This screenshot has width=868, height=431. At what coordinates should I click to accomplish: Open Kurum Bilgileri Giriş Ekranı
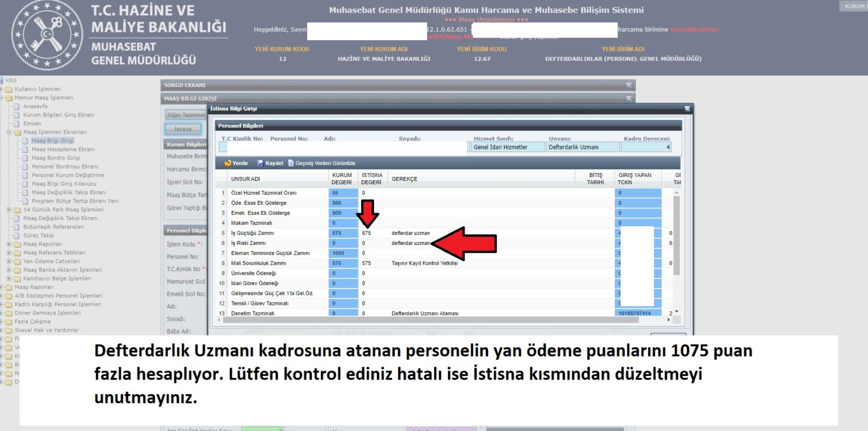point(59,115)
